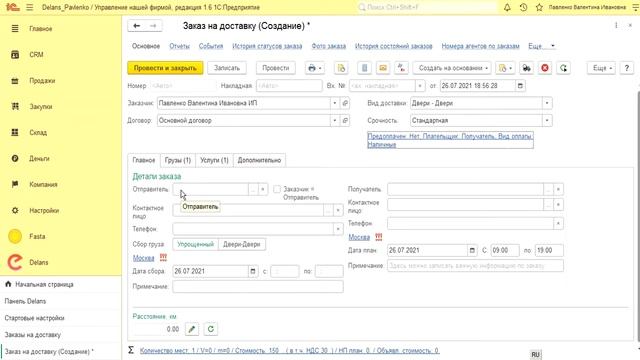Click the order totals link Количество мест

pos(290,351)
